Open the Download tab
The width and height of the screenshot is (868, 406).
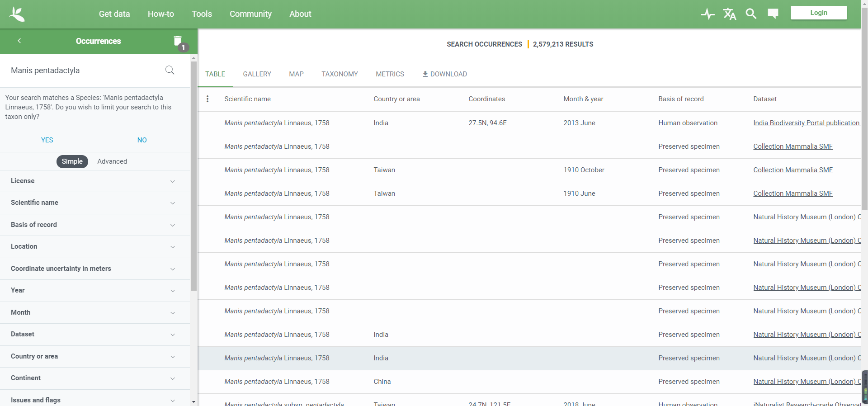pyautogui.click(x=445, y=74)
